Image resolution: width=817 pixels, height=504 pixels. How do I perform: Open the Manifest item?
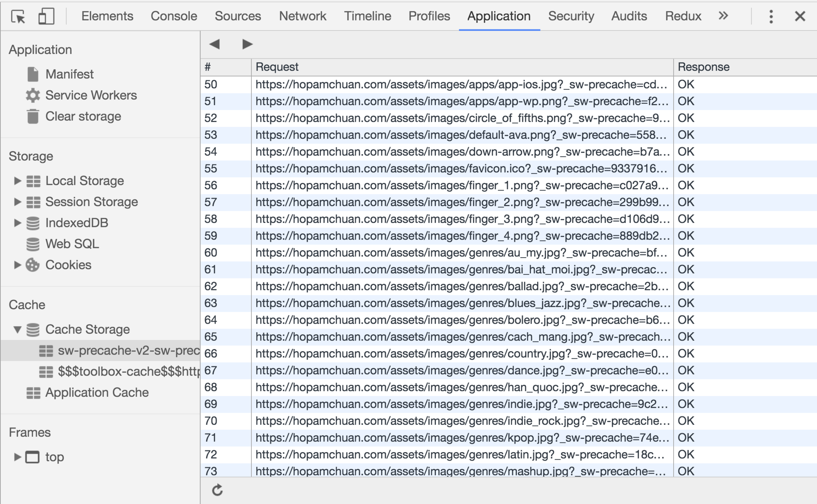69,74
